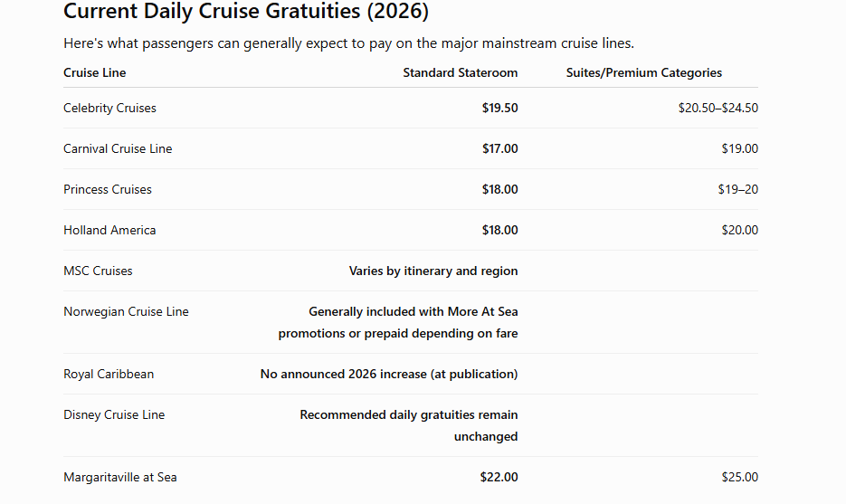This screenshot has height=504, width=846.
Task: Select the Cruise Line column header
Action: click(x=94, y=73)
